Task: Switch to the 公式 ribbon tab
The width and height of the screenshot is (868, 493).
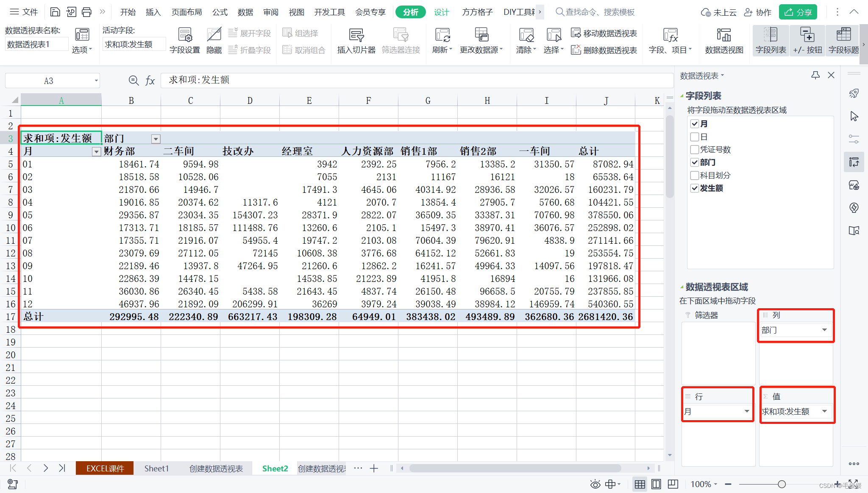Action: [x=220, y=12]
